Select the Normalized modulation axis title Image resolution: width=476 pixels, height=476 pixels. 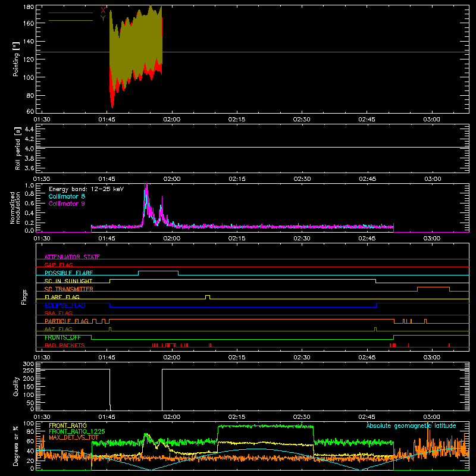point(15,208)
